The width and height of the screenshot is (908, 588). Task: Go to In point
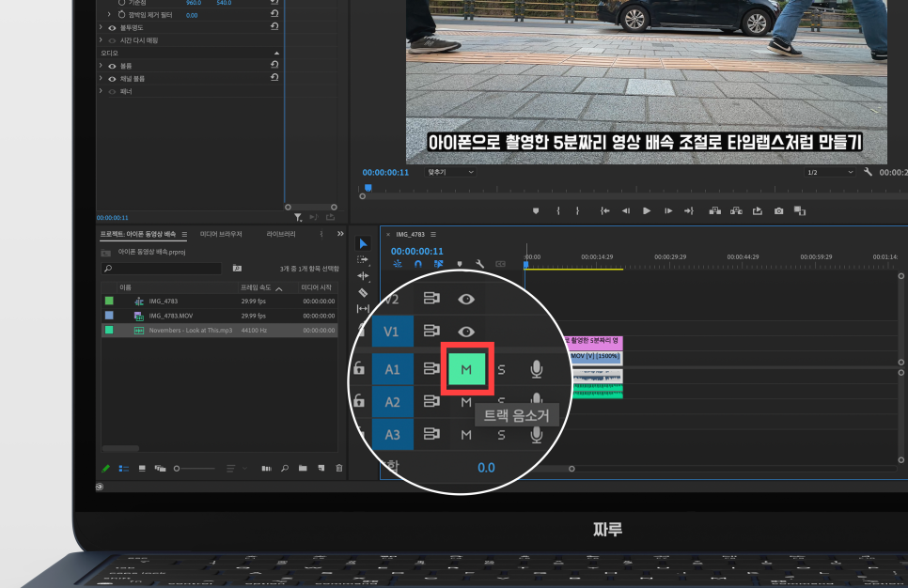point(604,211)
